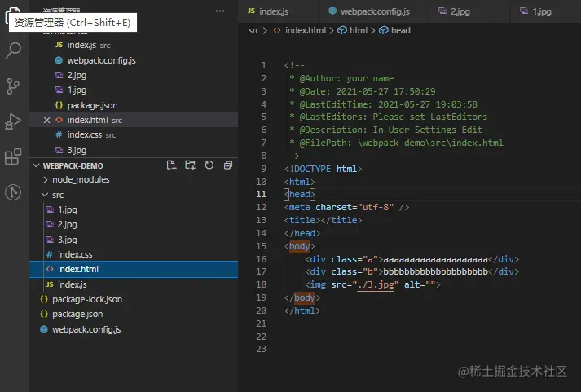Image resolution: width=581 pixels, height=392 pixels.
Task: Open 2.jpg under the src folder
Action: click(134, 225)
